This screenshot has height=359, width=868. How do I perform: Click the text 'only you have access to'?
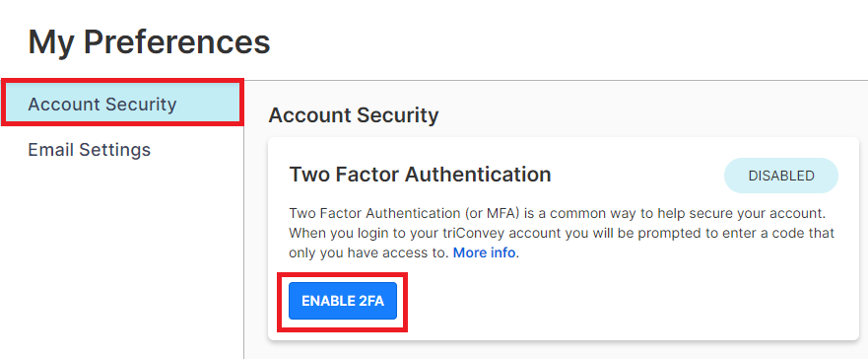pos(368,253)
